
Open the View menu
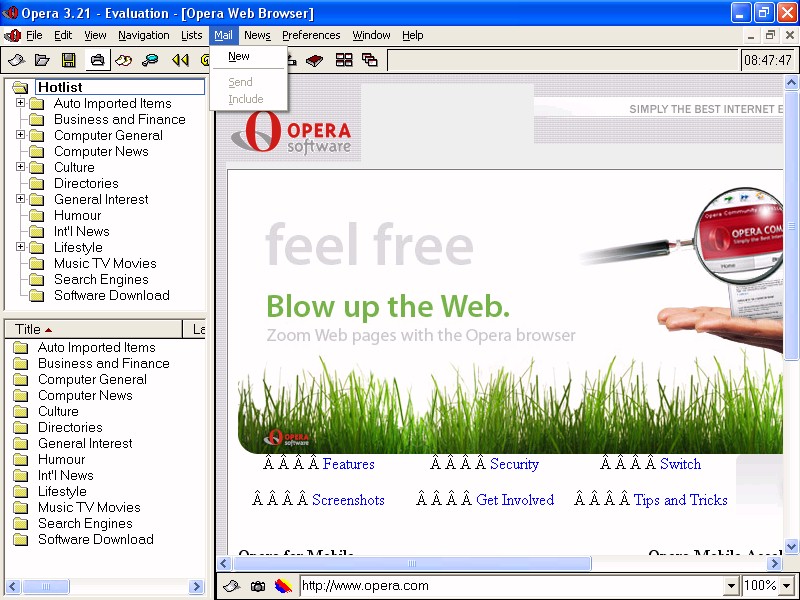point(95,35)
